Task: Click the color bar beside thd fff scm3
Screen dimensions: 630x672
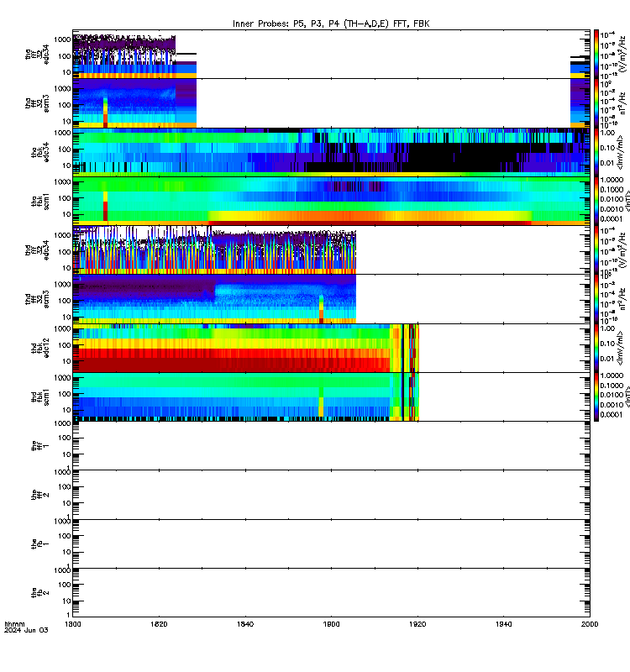Action: [x=596, y=299]
